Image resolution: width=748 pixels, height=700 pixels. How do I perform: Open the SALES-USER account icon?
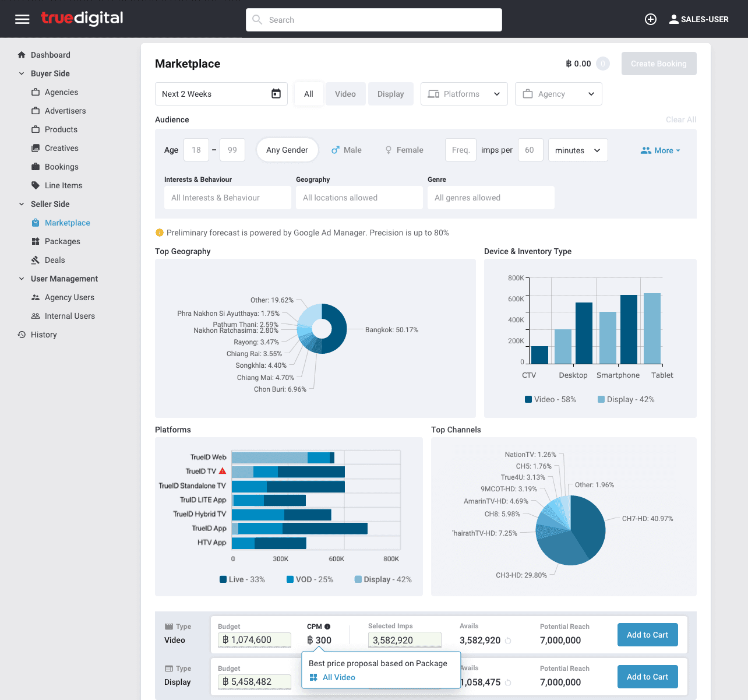pos(674,19)
